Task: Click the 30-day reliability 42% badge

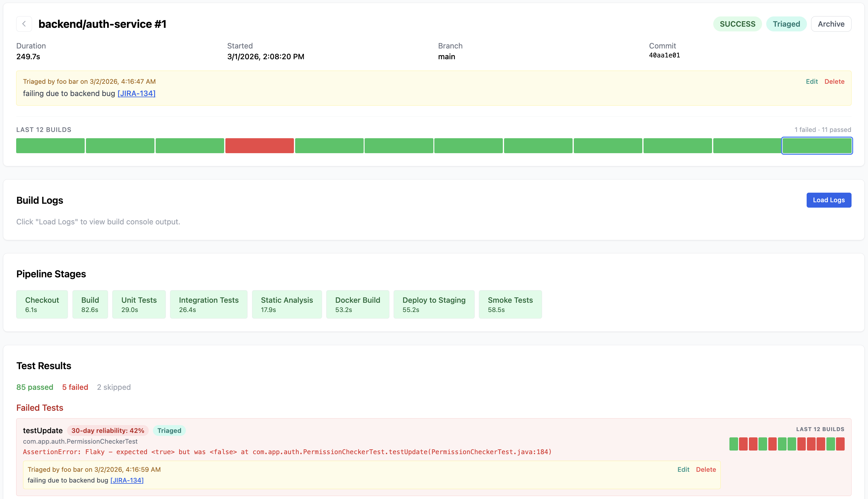Action: (107, 430)
